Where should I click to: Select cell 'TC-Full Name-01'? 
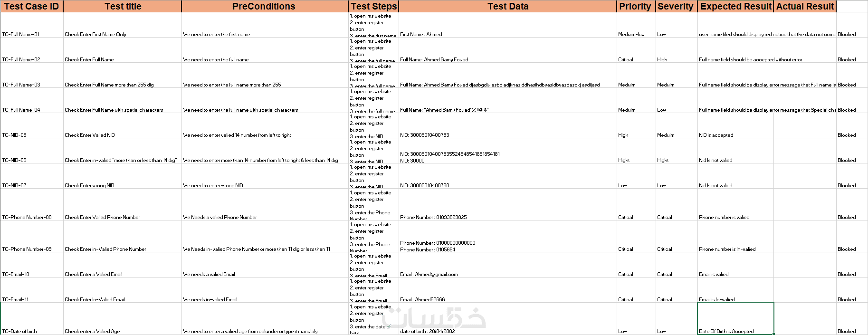pyautogui.click(x=32, y=25)
